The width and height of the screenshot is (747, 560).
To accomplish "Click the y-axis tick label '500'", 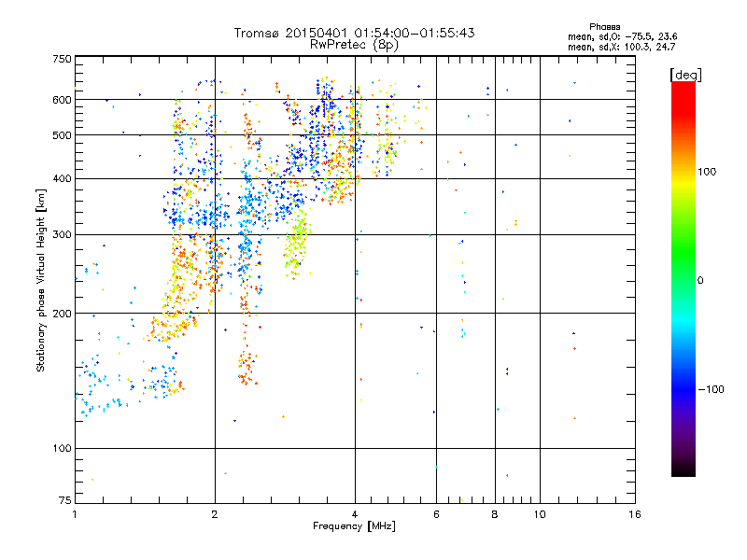I will point(62,135).
